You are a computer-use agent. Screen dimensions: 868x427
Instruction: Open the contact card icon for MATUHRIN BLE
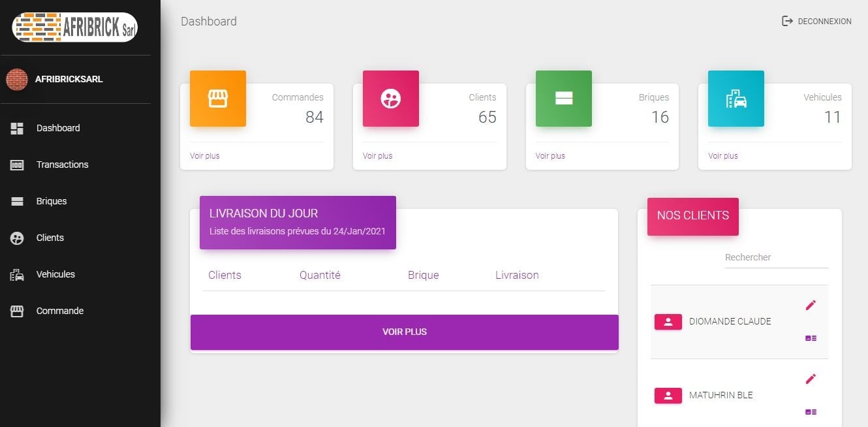[x=811, y=411]
